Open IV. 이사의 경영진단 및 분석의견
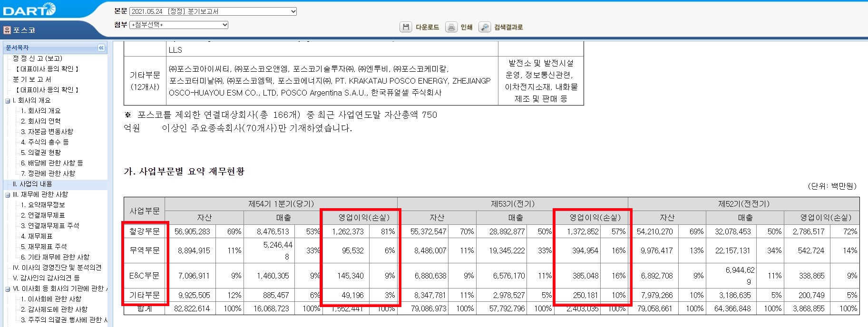Viewport: 868px width, 327px height. pyautogui.click(x=57, y=268)
